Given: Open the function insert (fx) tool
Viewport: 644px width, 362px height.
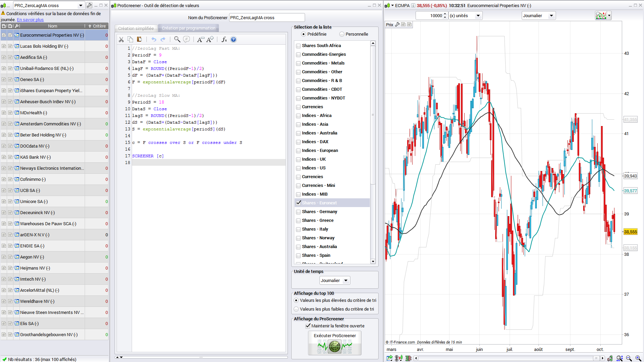Looking at the screenshot, I should 224,40.
